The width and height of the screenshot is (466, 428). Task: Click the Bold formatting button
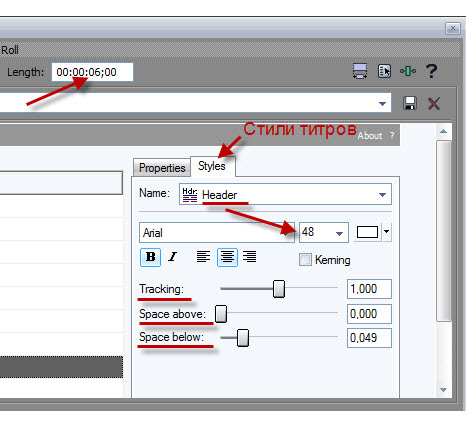pos(151,257)
